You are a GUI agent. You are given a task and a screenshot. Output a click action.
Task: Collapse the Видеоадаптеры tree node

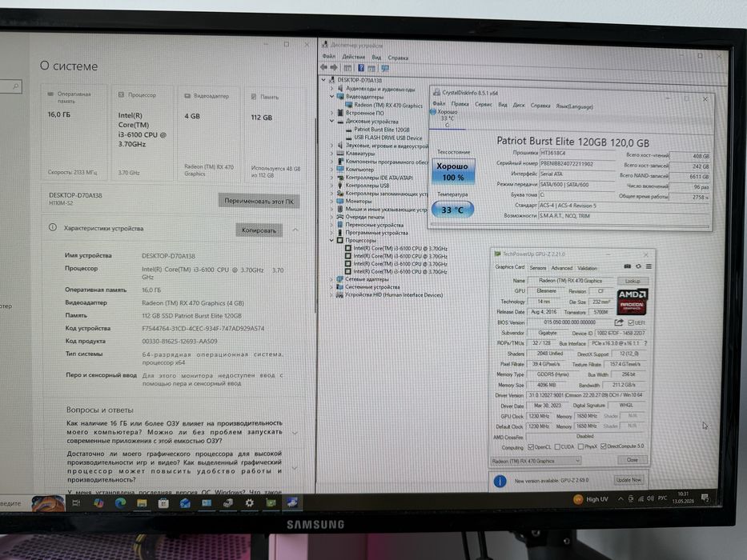(x=332, y=96)
